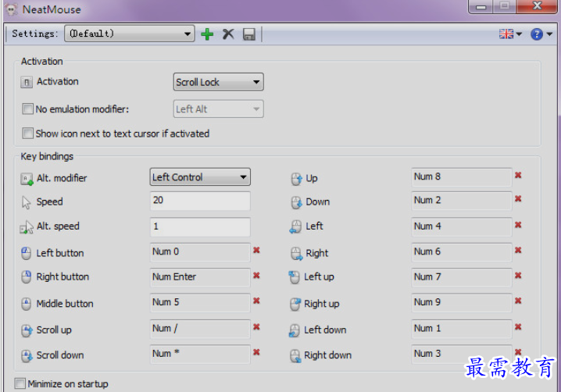
Task: Select the Right down Num 3 field
Action: [462, 354]
